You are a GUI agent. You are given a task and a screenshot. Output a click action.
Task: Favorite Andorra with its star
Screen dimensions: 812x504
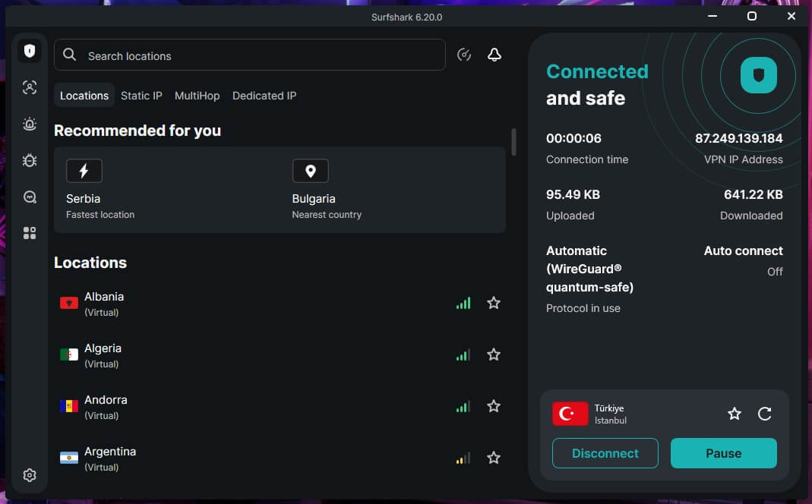494,406
